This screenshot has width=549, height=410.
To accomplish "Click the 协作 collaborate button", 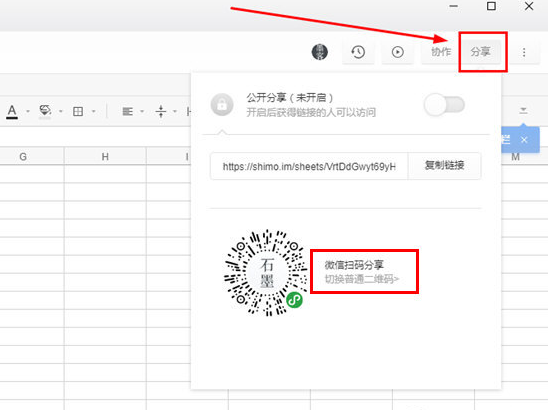I will click(440, 52).
